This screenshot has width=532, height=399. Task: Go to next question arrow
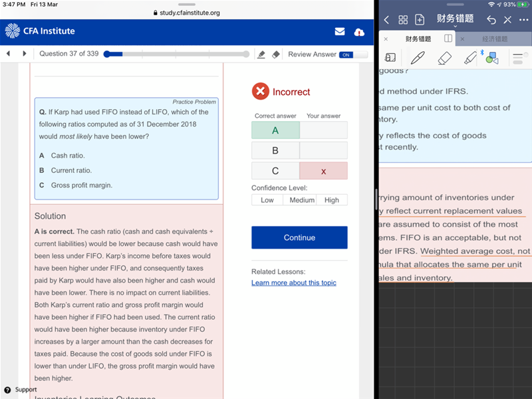(x=25, y=54)
